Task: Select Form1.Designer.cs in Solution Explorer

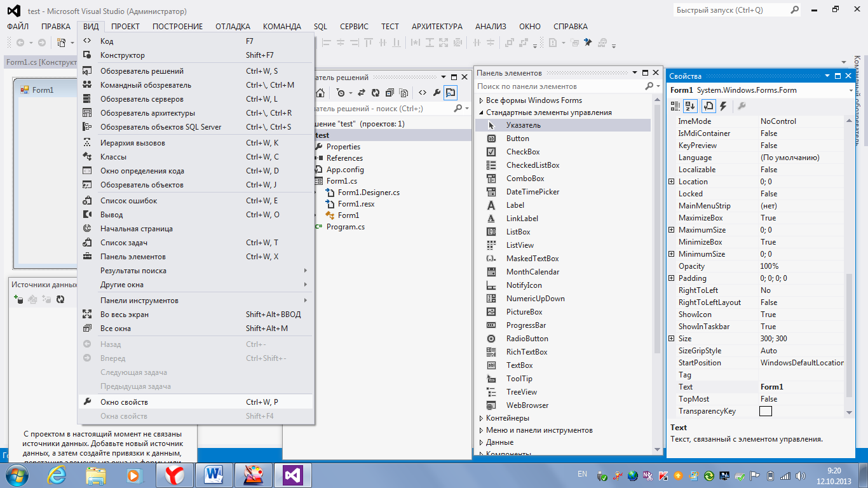Action: coord(369,193)
